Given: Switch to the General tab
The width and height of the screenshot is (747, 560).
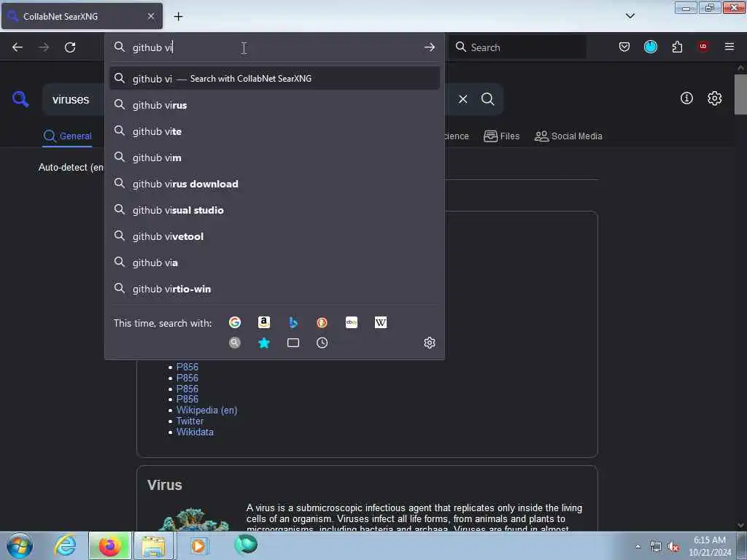Looking at the screenshot, I should click(x=67, y=136).
